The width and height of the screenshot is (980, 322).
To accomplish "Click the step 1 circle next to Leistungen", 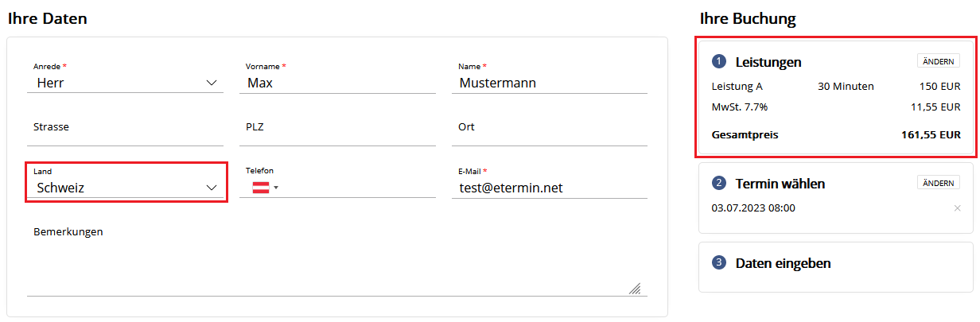I will (719, 61).
